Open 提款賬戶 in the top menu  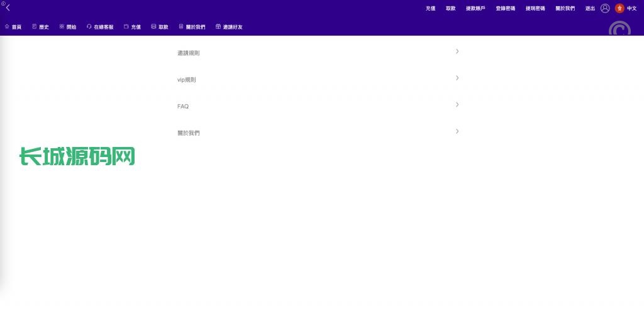point(475,8)
